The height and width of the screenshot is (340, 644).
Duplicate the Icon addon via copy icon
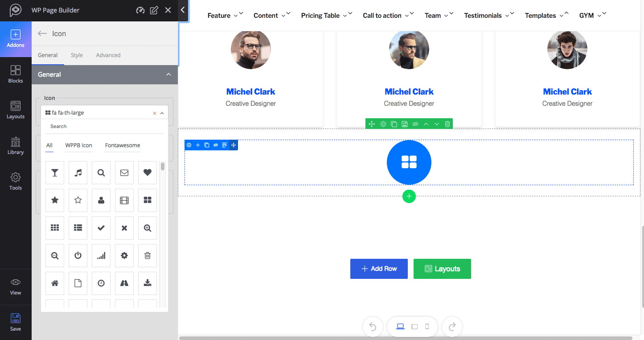[206, 145]
